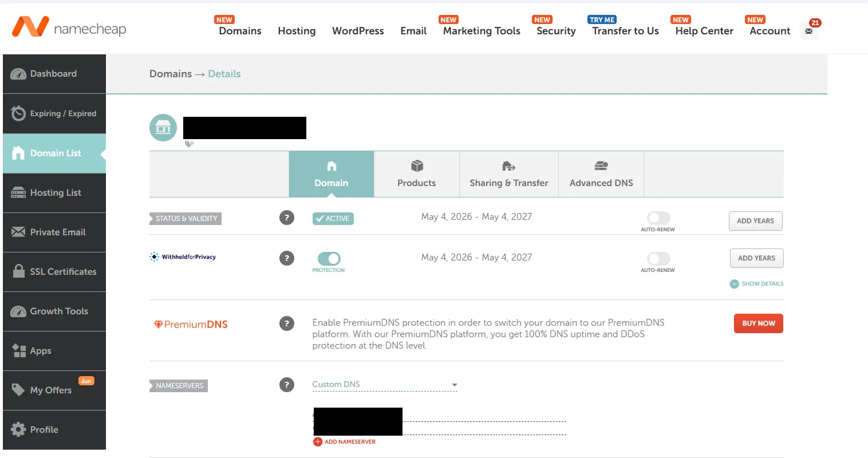This screenshot has height=458, width=868.
Task: Open the Account menu
Action: (770, 31)
